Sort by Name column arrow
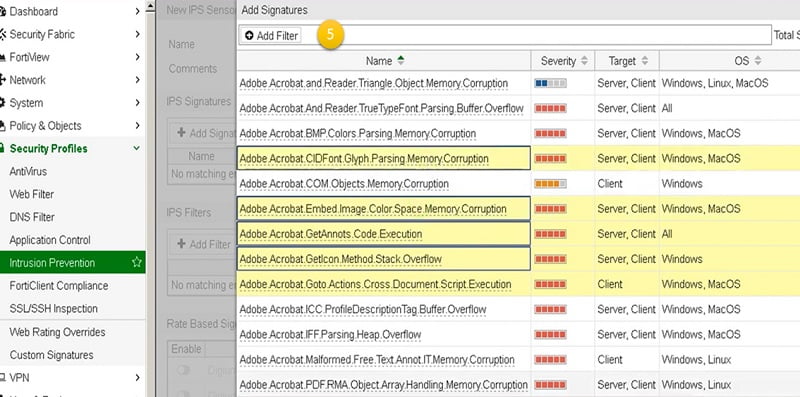Image resolution: width=800 pixels, height=397 pixels. click(x=401, y=60)
